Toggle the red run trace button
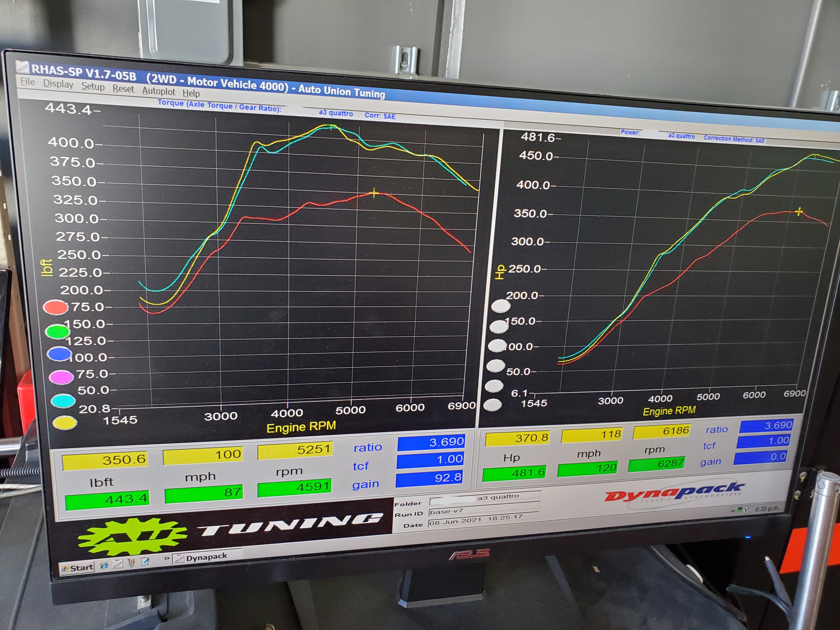 tap(55, 307)
